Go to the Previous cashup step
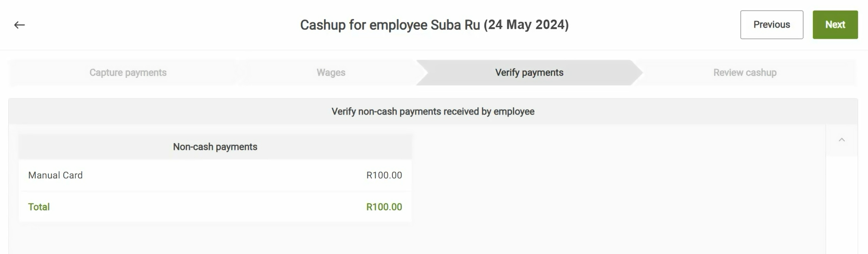 (771, 25)
